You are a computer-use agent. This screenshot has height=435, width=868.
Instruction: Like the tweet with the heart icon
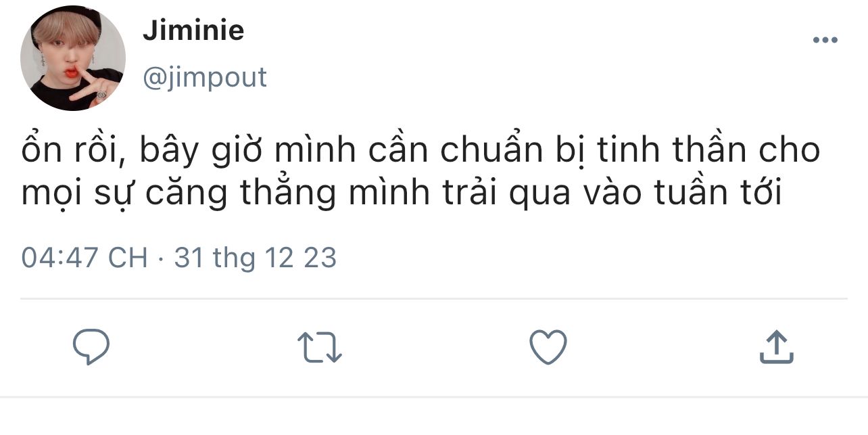(548, 347)
